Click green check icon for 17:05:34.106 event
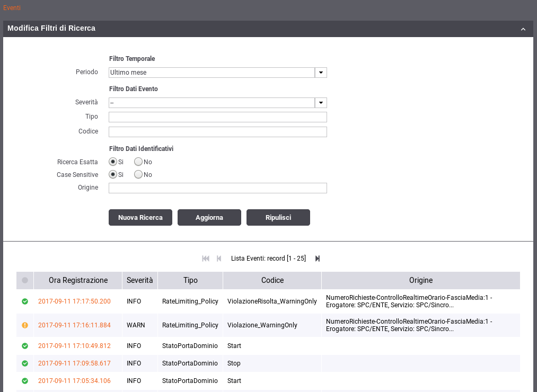The width and height of the screenshot is (537, 392). coord(25,381)
